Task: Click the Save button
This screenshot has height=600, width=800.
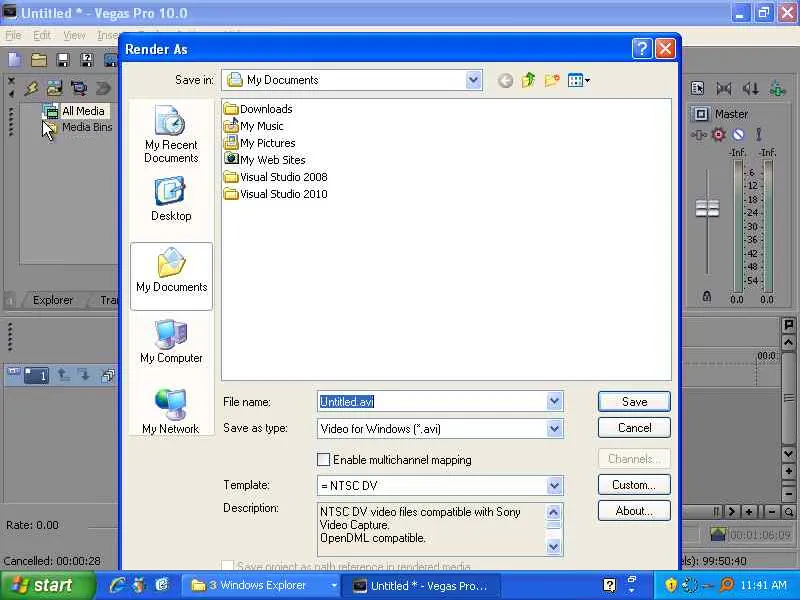Action: [x=634, y=402]
